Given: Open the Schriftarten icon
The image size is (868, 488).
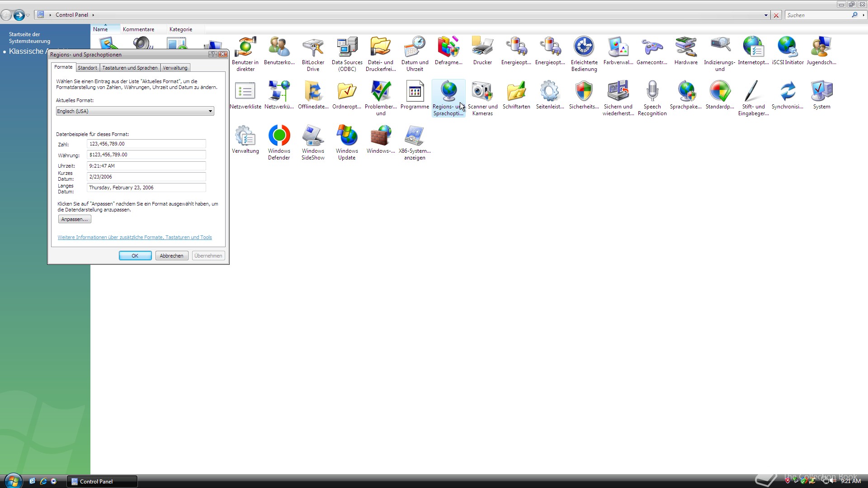Looking at the screenshot, I should click(x=516, y=95).
